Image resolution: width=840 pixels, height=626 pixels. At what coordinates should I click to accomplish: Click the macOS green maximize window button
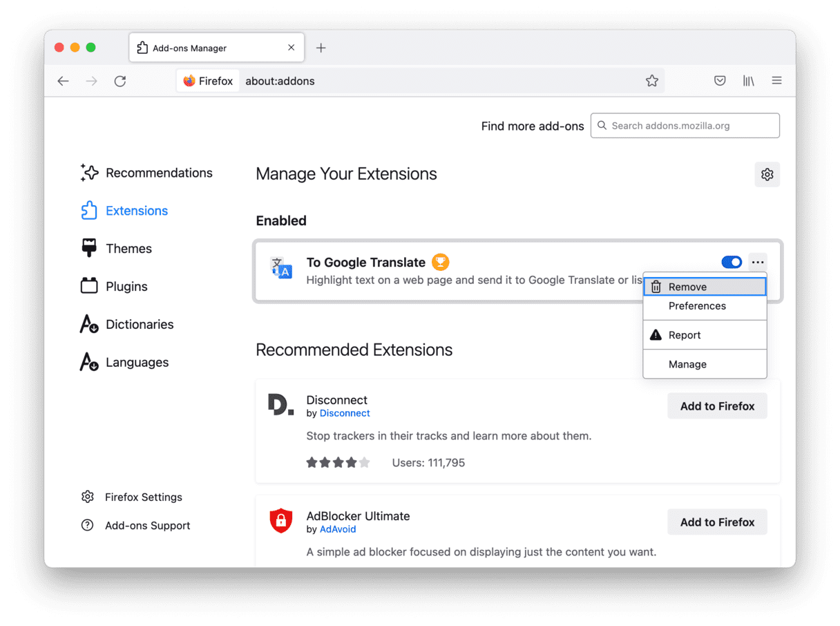click(x=90, y=48)
